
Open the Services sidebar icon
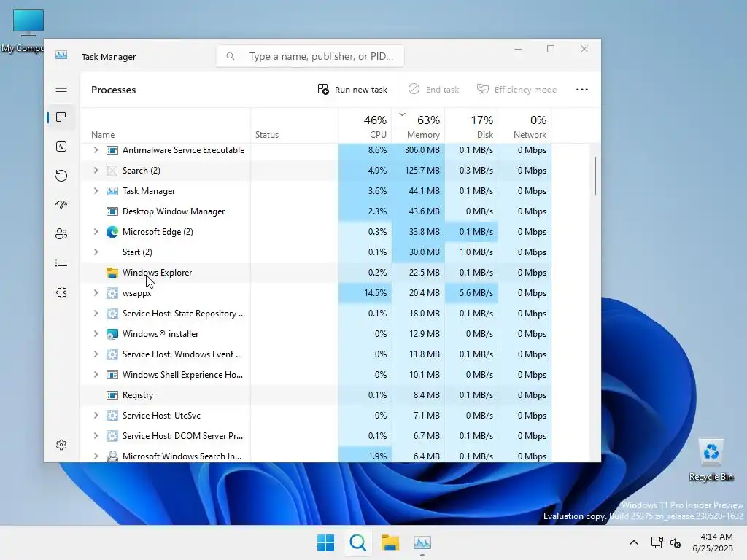[x=61, y=292]
